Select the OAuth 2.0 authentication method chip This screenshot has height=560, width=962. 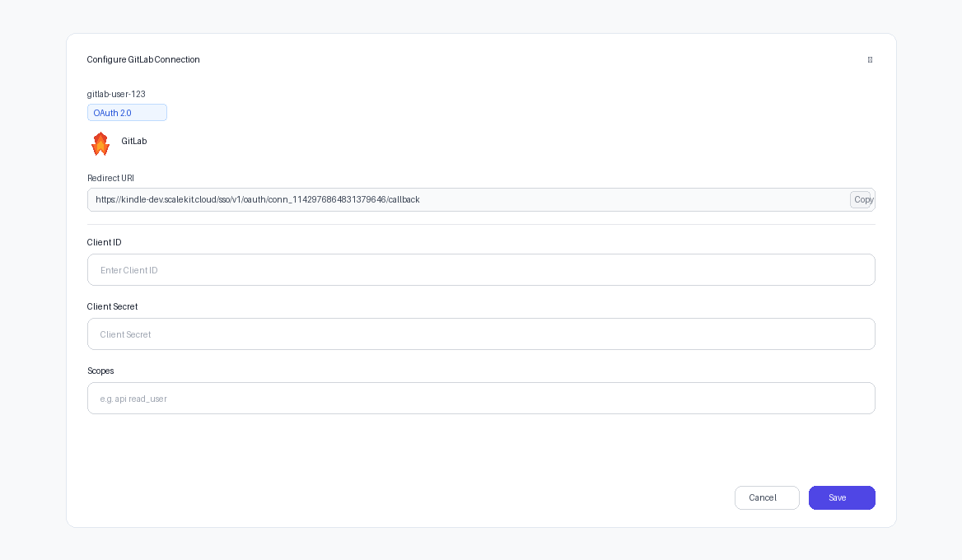(x=127, y=112)
